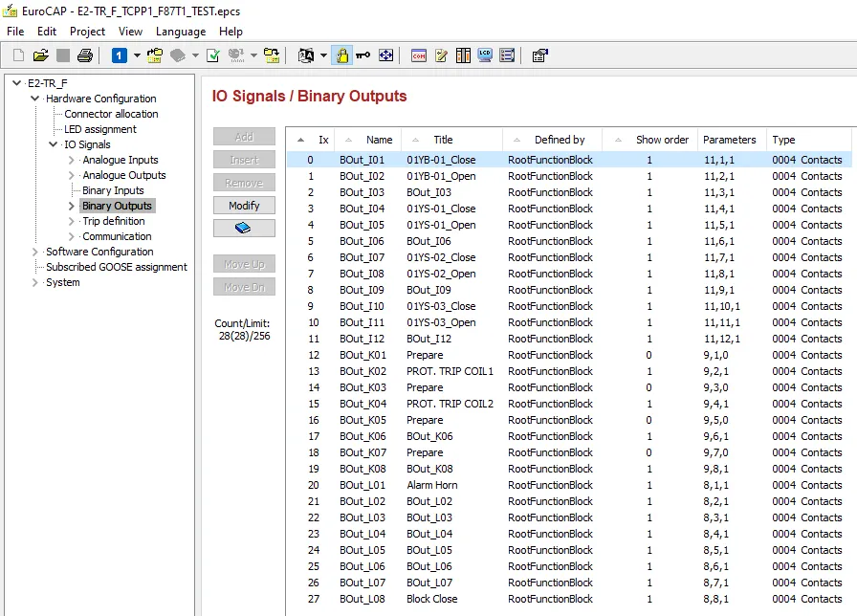857x616 pixels.
Task: Collapse the Hardware Configuration node
Action: pyautogui.click(x=35, y=99)
